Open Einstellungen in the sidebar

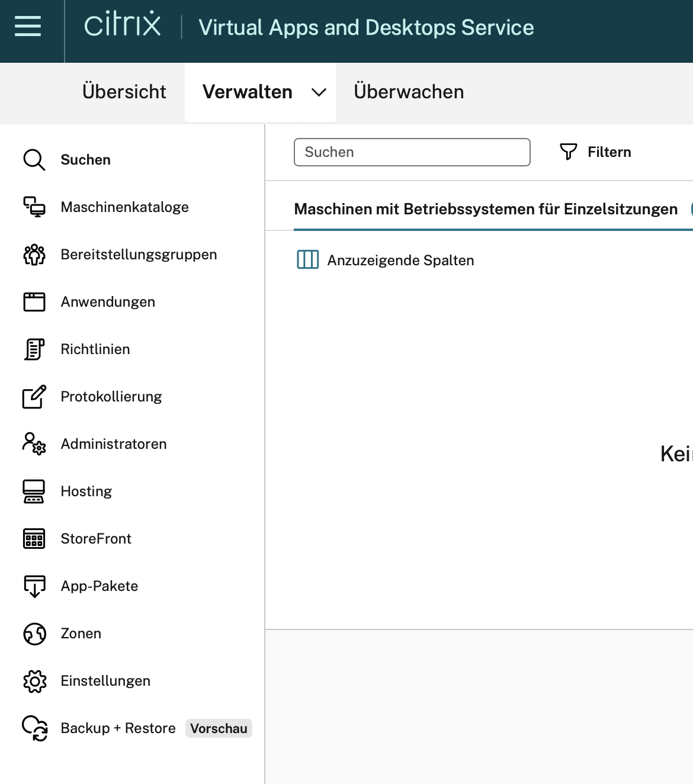(x=105, y=681)
